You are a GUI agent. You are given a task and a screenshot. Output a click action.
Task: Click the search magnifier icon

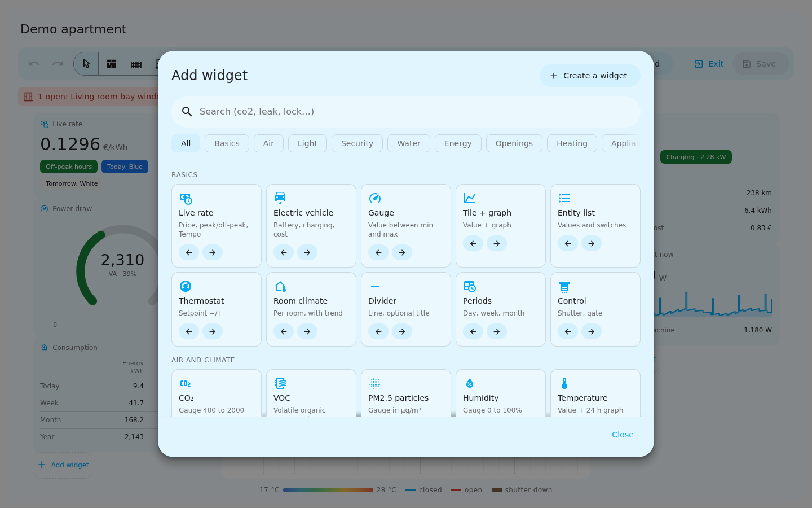[187, 112]
